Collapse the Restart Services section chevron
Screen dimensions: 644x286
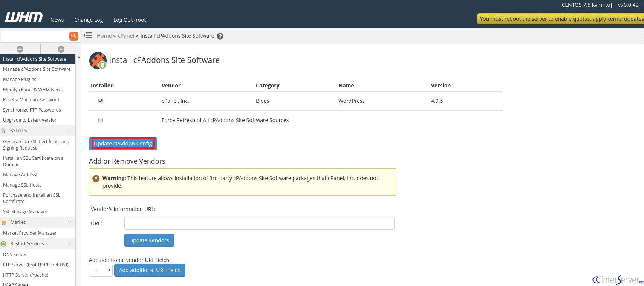[69, 244]
